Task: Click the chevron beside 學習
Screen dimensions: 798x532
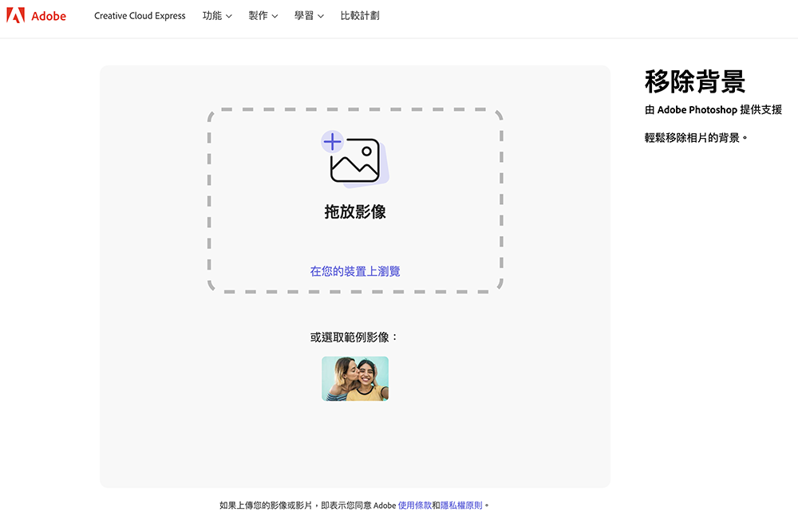Action: pos(320,15)
